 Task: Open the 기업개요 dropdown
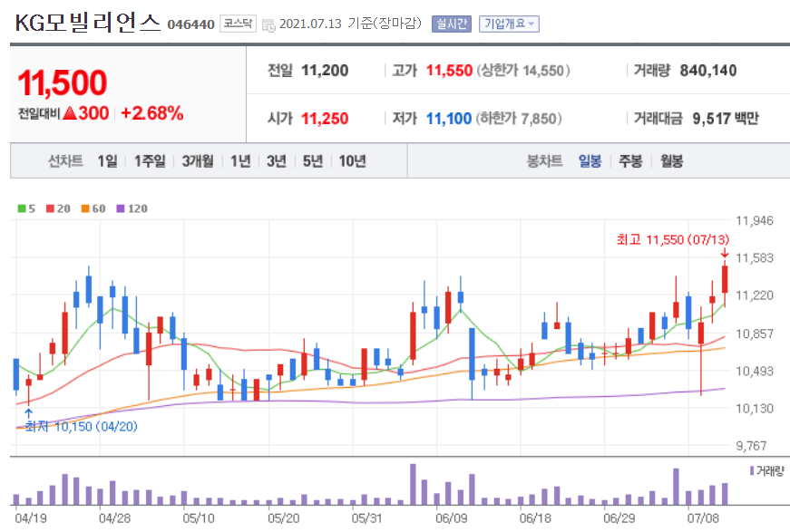(509, 24)
